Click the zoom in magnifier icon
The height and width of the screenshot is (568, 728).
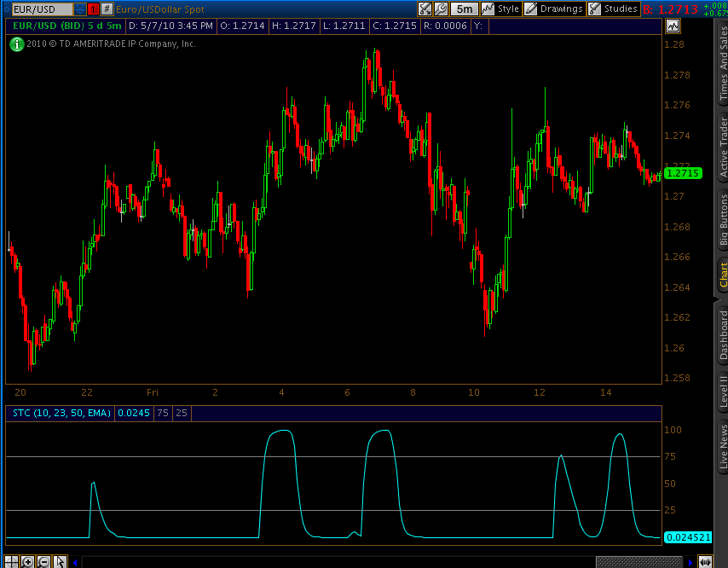pyautogui.click(x=27, y=561)
